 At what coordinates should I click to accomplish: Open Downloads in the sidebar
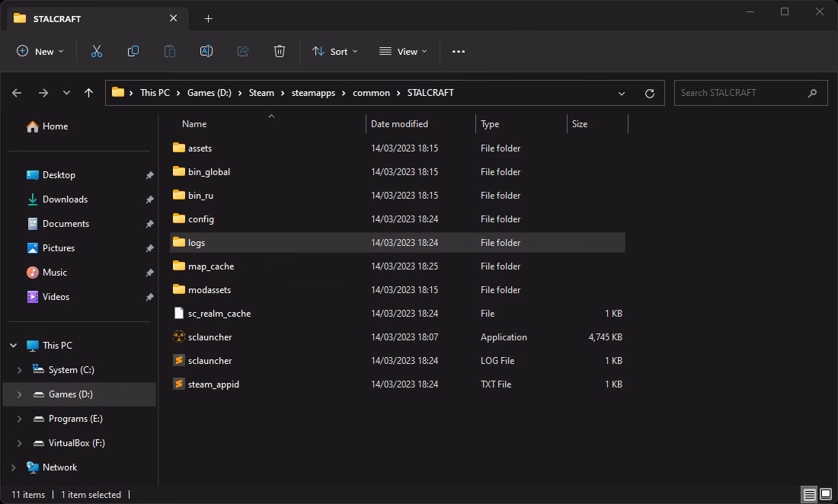pos(65,199)
